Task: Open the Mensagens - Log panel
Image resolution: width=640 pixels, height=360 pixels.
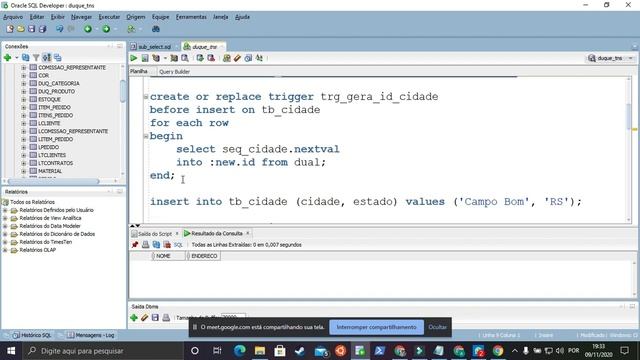Action: tap(91, 335)
